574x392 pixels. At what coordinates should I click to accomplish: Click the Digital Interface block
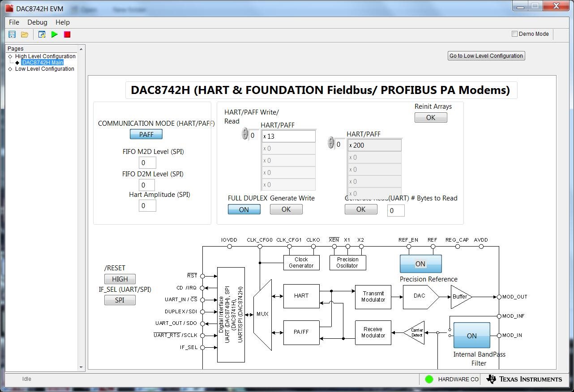point(231,315)
